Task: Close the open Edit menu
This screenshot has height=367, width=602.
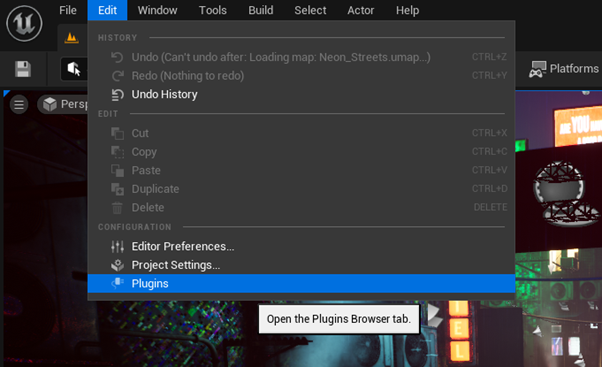Action: click(107, 10)
